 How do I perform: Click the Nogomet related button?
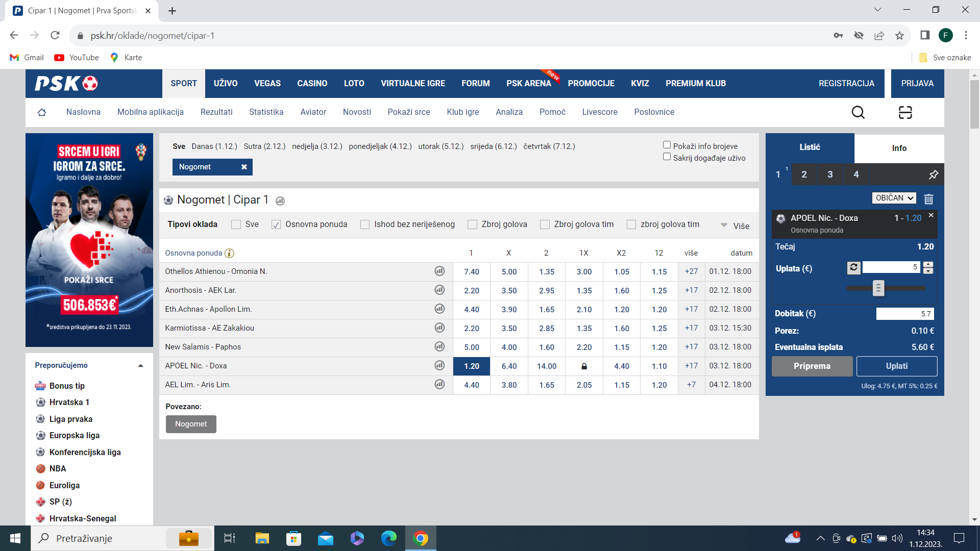[191, 424]
